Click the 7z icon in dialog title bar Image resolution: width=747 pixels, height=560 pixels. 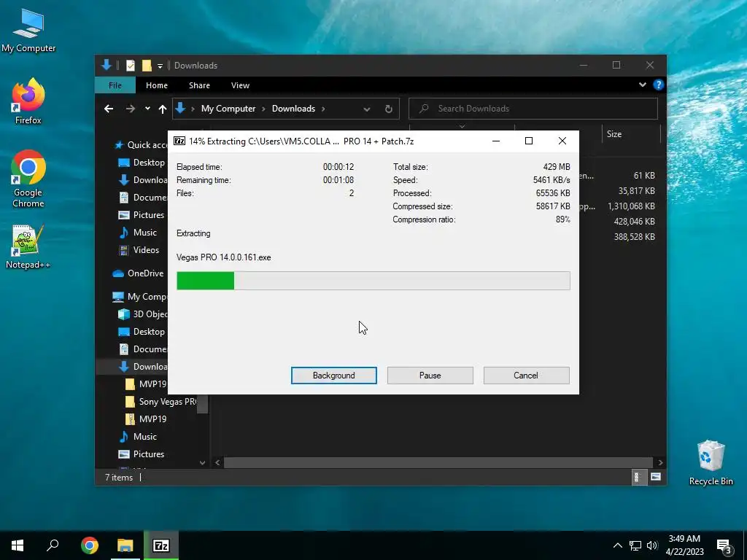tap(179, 141)
